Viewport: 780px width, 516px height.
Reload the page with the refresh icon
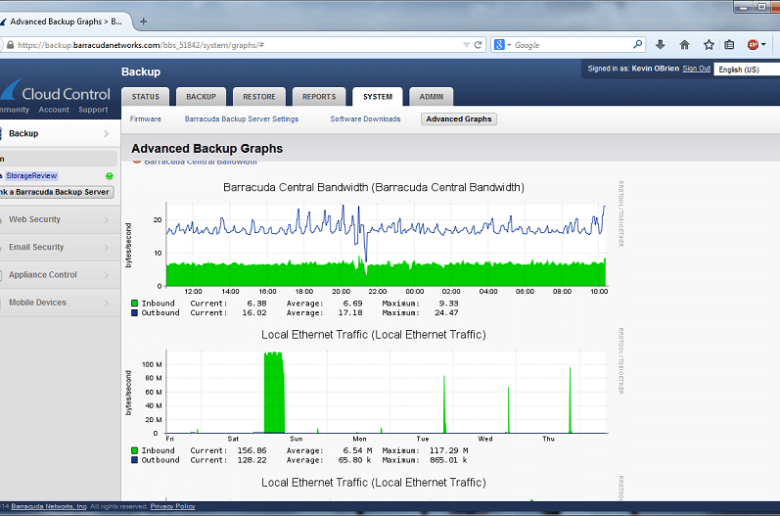click(478, 45)
